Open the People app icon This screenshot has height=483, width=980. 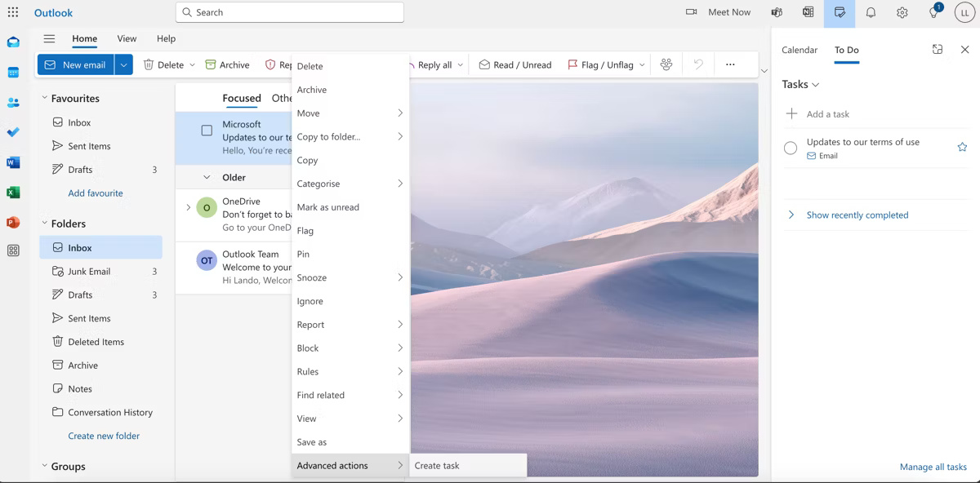pos(13,102)
